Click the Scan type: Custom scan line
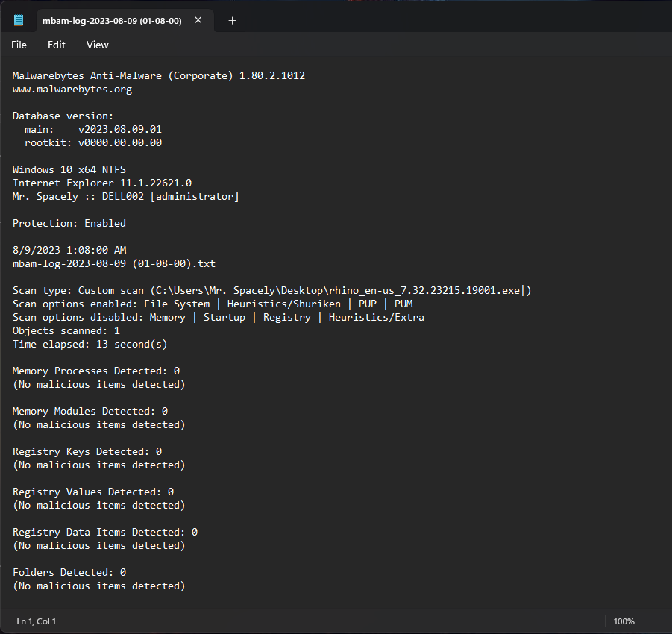Viewport: 672px width, 634px height. 271,290
